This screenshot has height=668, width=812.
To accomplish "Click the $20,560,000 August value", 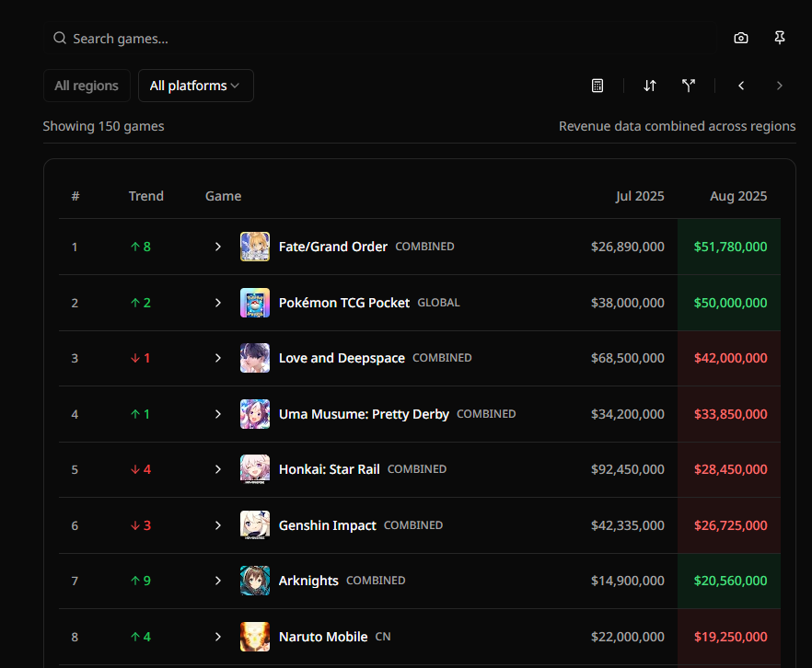I will click(730, 581).
